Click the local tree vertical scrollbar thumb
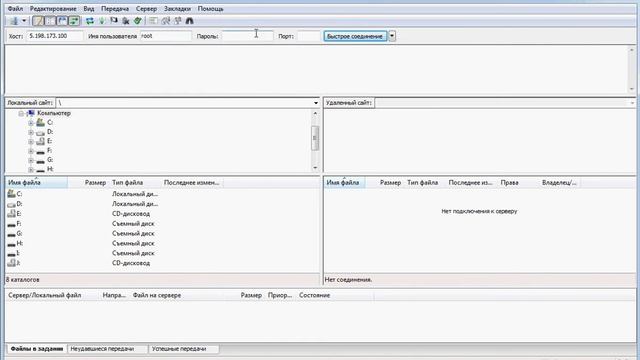The height and width of the screenshot is (360, 640). (315, 138)
